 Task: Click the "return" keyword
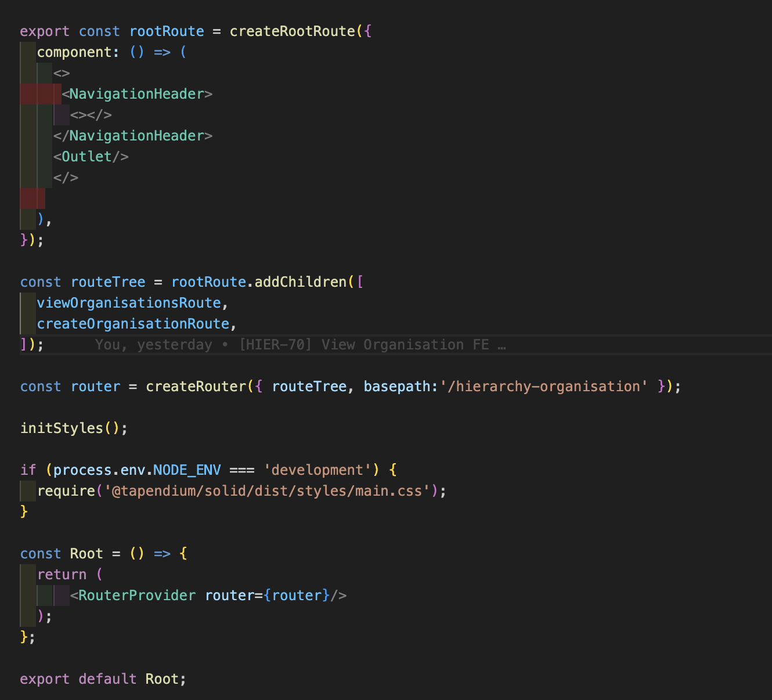(62, 575)
